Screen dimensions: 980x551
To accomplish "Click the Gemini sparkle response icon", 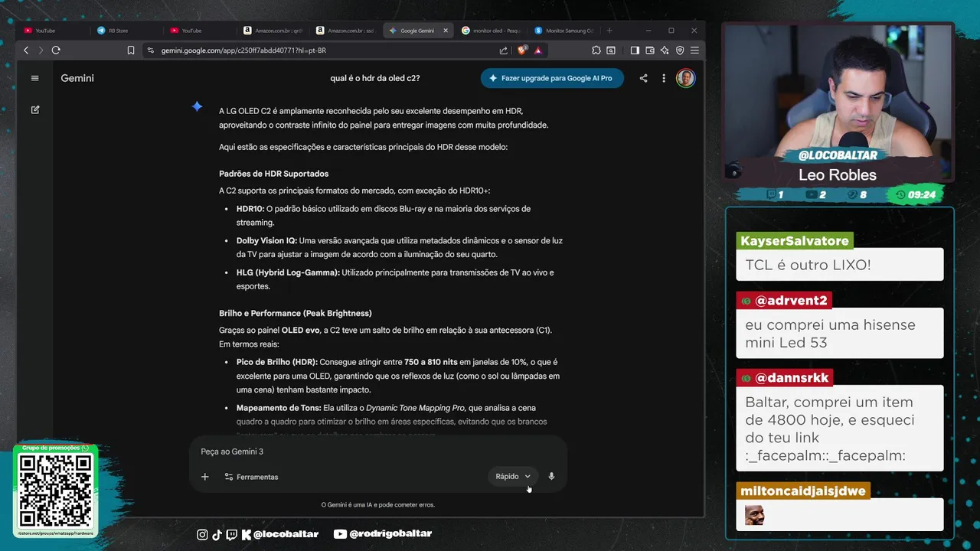I will click(x=197, y=107).
